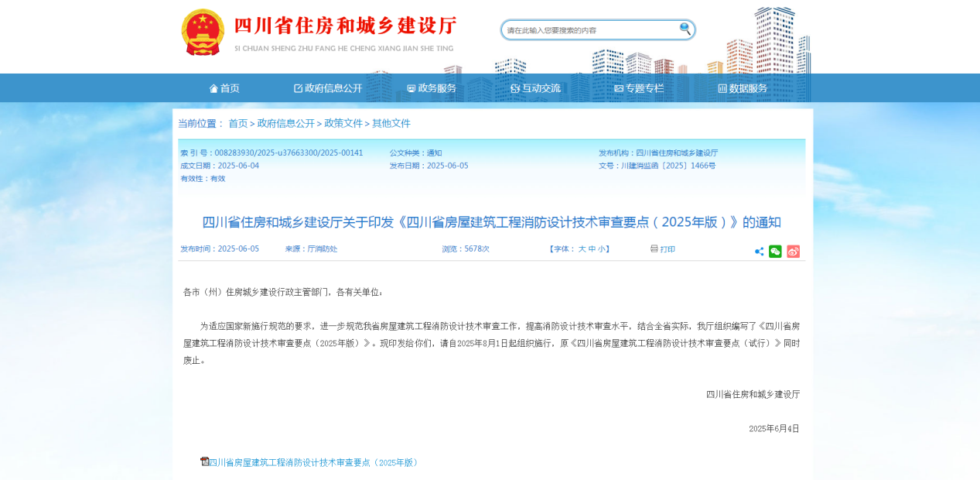Click the home icon beside 首页
The height and width of the screenshot is (480, 980).
tap(213, 88)
